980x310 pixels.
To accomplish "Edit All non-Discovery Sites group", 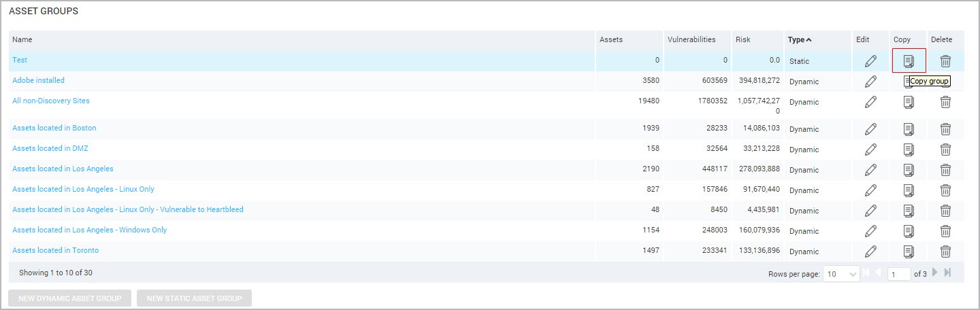I will pyautogui.click(x=870, y=102).
